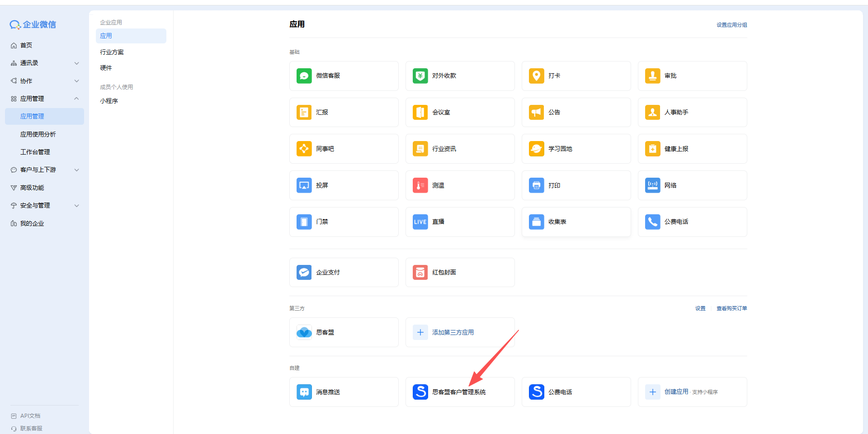868x434 pixels.
Task: Open the 对外收款 app icon
Action: point(420,75)
